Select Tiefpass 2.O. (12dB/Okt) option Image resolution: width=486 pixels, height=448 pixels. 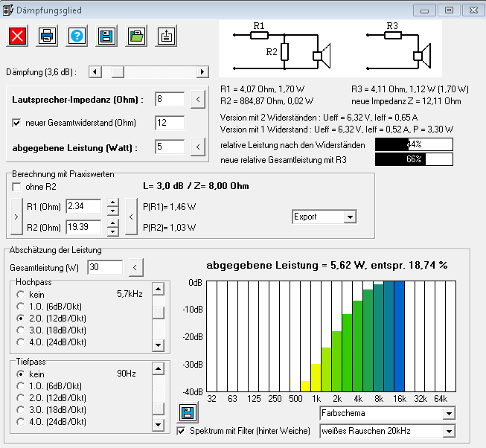coord(20,398)
